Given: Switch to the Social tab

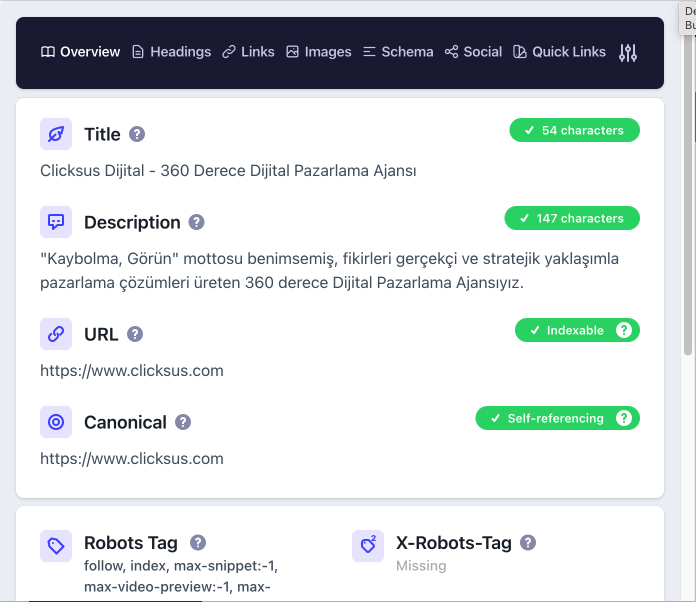Looking at the screenshot, I should 473,52.
